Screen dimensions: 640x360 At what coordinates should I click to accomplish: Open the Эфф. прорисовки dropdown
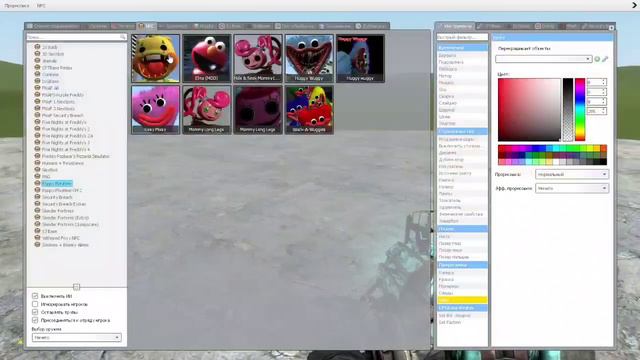click(x=571, y=188)
